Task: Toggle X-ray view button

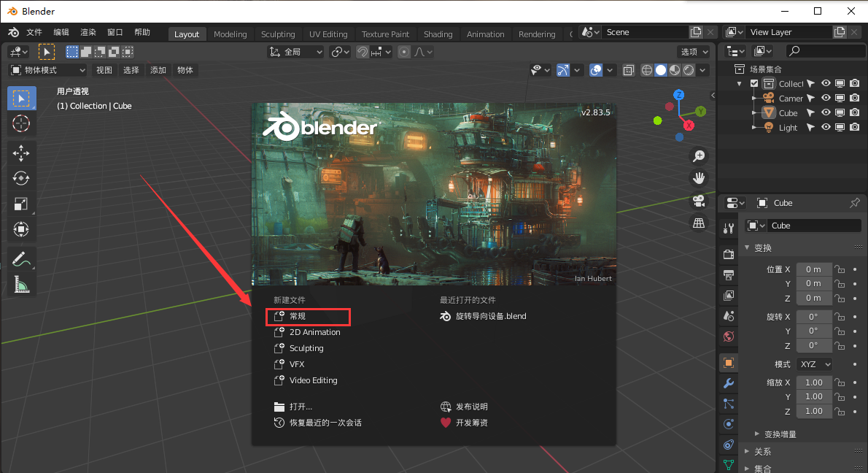Action: pos(628,70)
